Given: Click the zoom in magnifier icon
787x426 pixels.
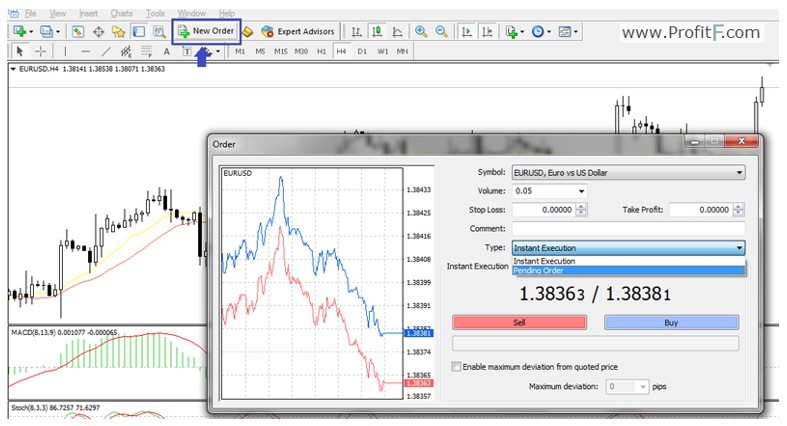Looking at the screenshot, I should (x=421, y=31).
